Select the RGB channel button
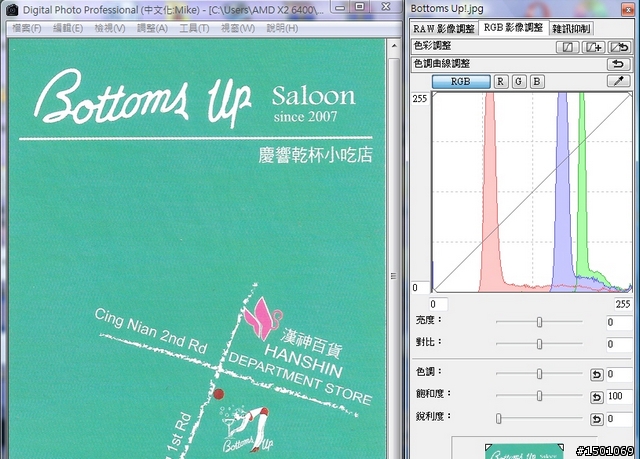Viewport: 640px width, 459px height. click(461, 82)
